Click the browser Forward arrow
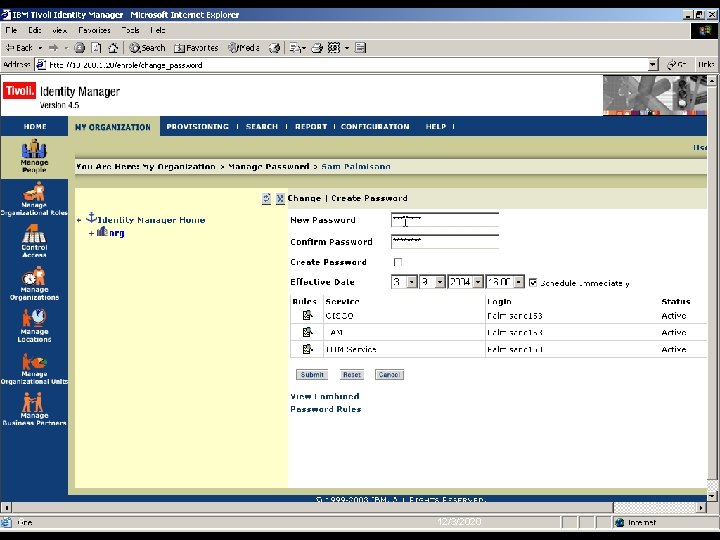 (x=53, y=48)
